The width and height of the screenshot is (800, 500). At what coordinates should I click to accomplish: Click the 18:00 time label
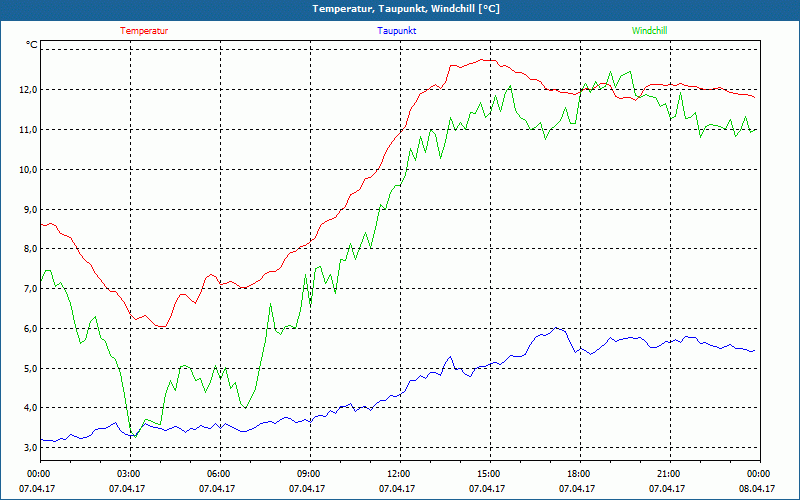click(580, 473)
